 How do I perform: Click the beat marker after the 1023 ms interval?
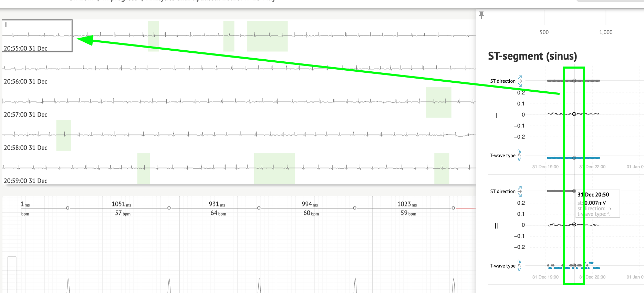coord(453,208)
